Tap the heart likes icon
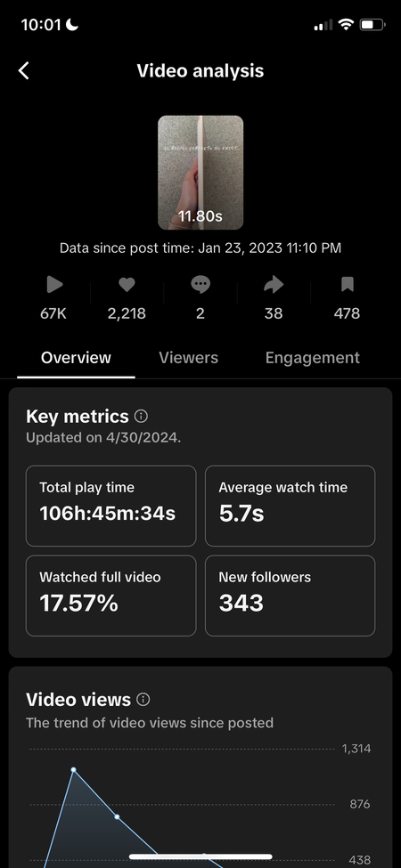The width and height of the screenshot is (401, 868). point(127,285)
